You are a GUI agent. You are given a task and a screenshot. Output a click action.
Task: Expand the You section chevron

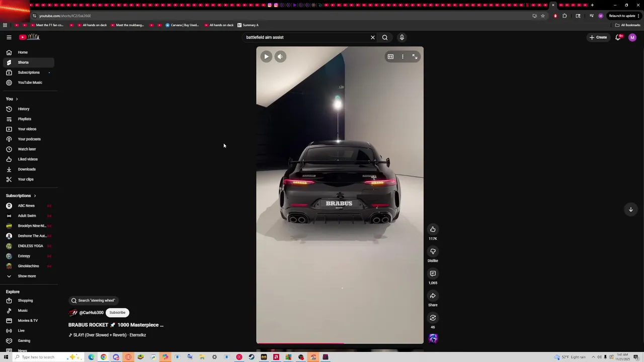pyautogui.click(x=17, y=99)
